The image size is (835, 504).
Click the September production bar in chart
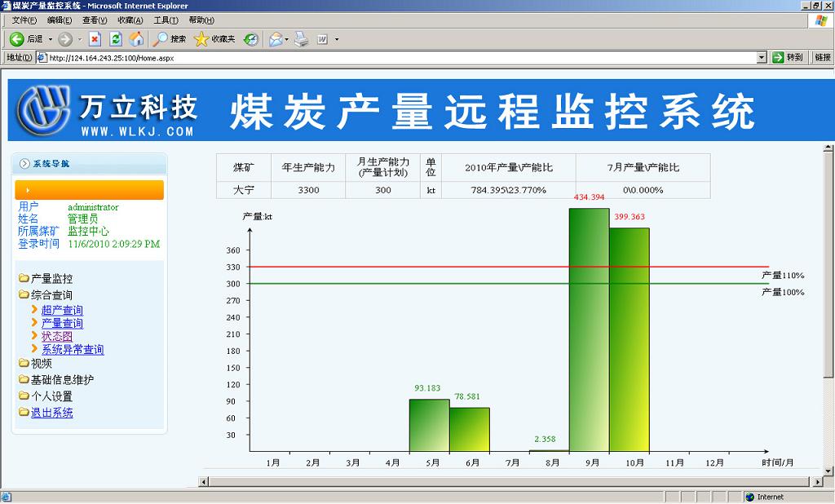(x=589, y=329)
